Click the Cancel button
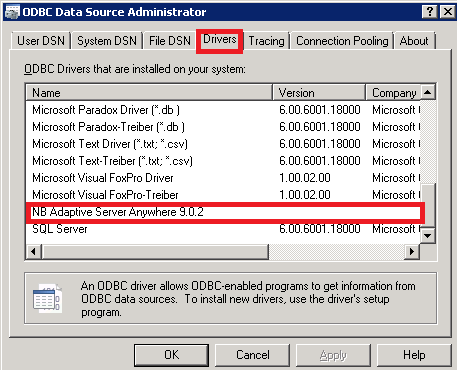The image size is (457, 370). pos(253,355)
